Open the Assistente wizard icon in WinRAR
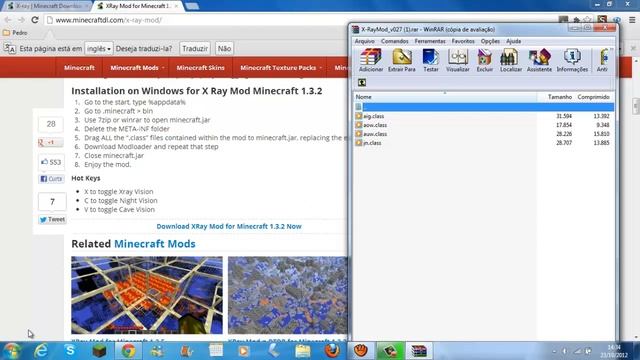This screenshot has width=640, height=360. click(539, 60)
